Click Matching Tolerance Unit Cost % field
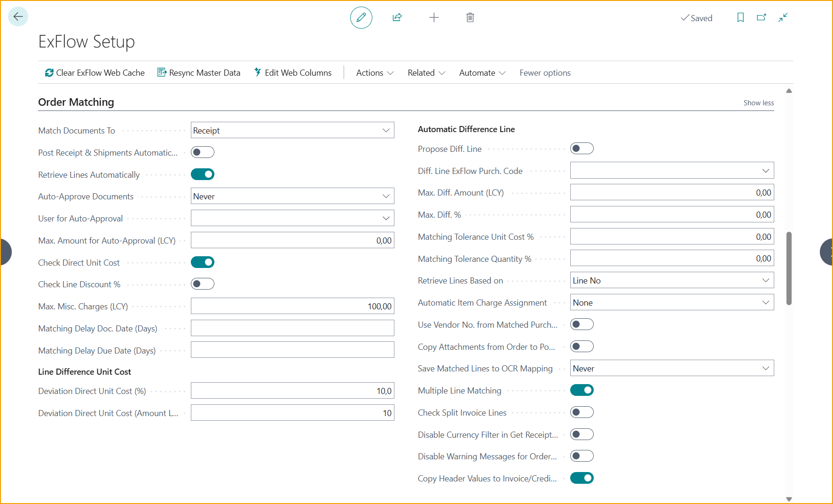This screenshot has width=833, height=504. tap(672, 236)
